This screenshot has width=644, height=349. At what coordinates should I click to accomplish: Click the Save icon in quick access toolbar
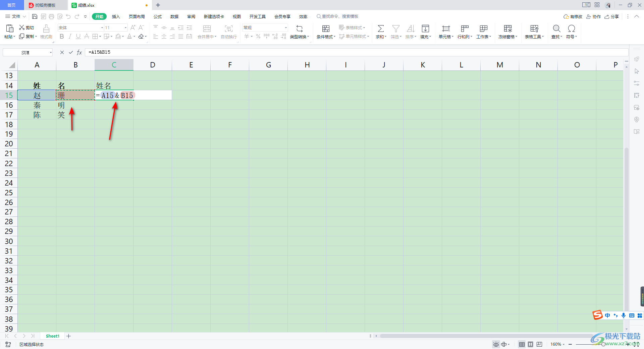(x=35, y=16)
